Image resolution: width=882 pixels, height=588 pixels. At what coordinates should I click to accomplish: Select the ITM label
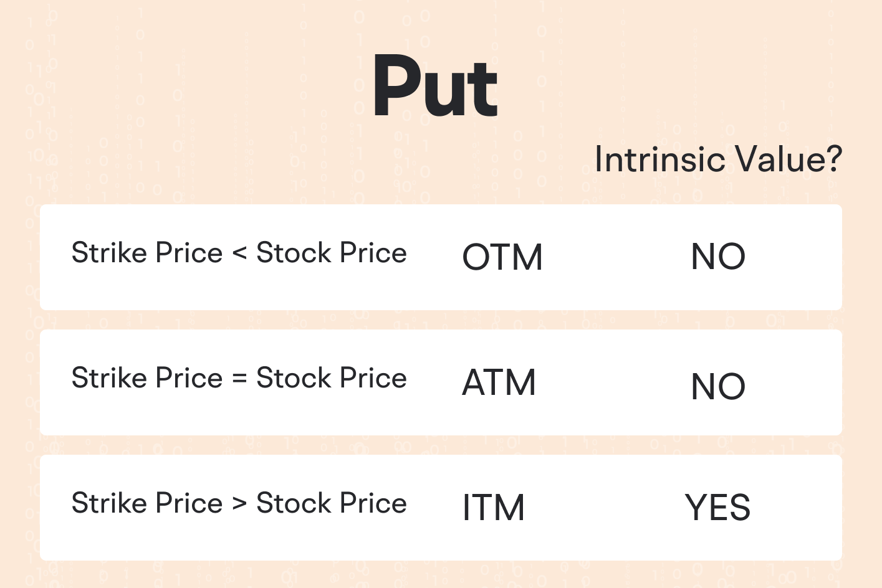(493, 508)
